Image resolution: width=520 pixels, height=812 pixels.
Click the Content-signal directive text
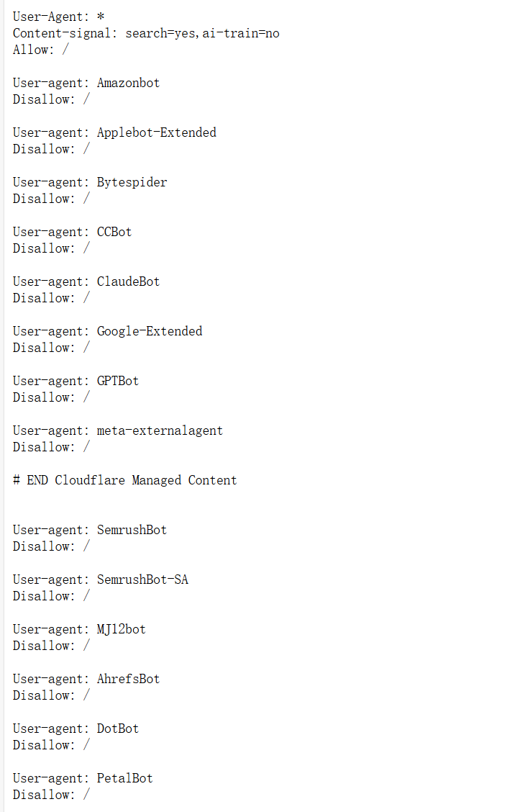click(x=145, y=33)
